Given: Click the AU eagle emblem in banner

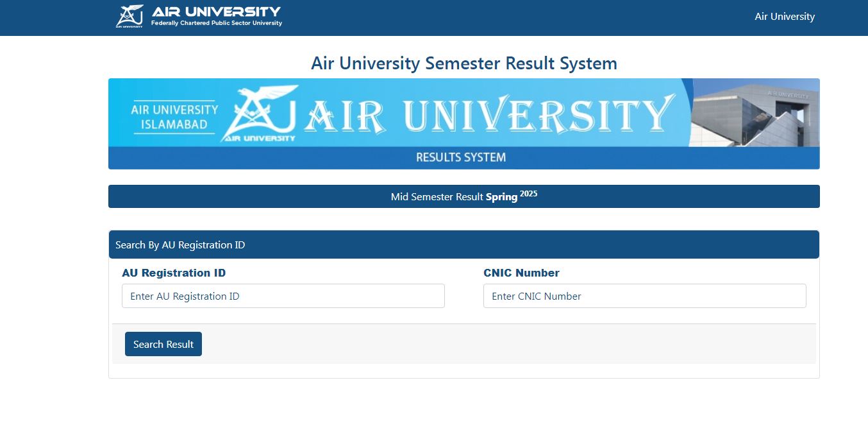Looking at the screenshot, I should click(x=260, y=113).
